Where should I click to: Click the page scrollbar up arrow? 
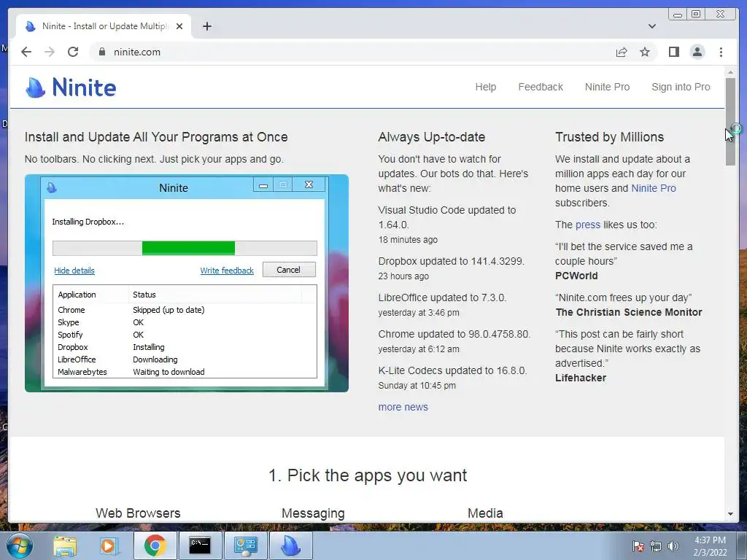730,72
